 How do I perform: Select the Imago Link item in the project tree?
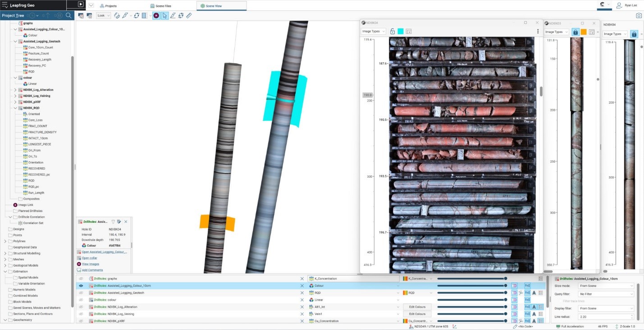pyautogui.click(x=26, y=205)
